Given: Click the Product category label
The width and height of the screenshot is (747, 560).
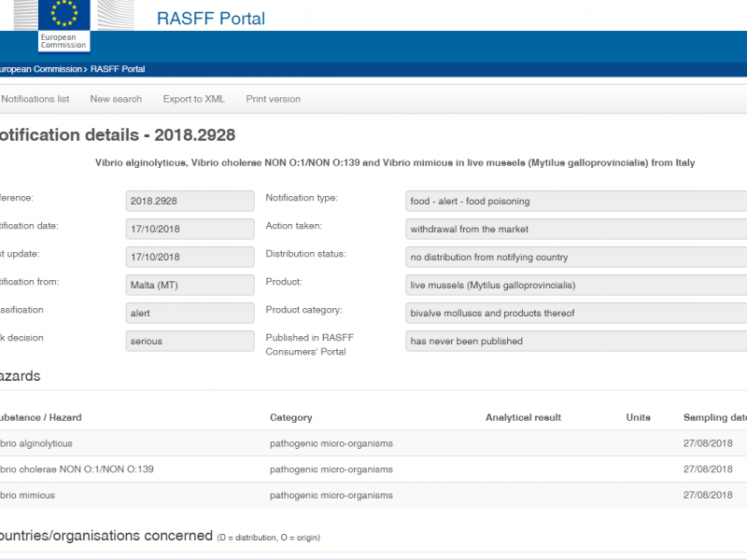Looking at the screenshot, I should tap(304, 310).
